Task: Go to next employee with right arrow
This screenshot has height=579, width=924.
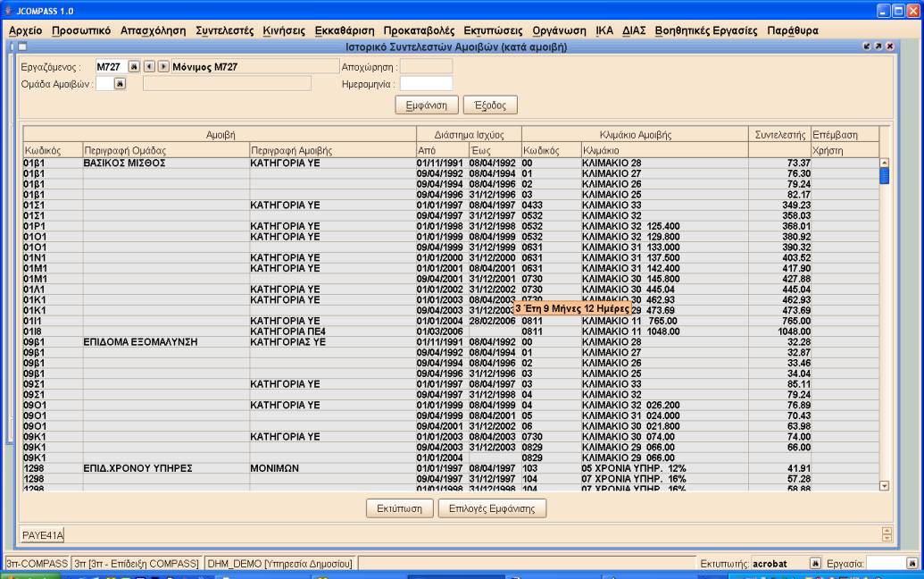Action: coord(164,67)
